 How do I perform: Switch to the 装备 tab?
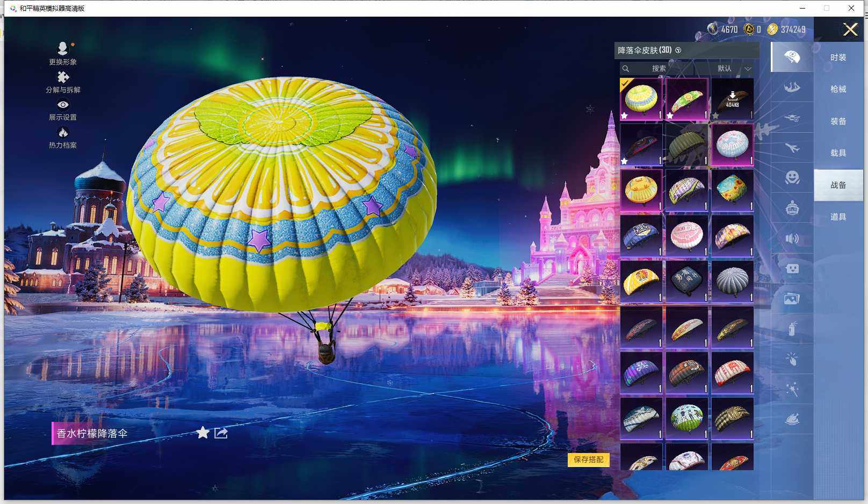(838, 121)
